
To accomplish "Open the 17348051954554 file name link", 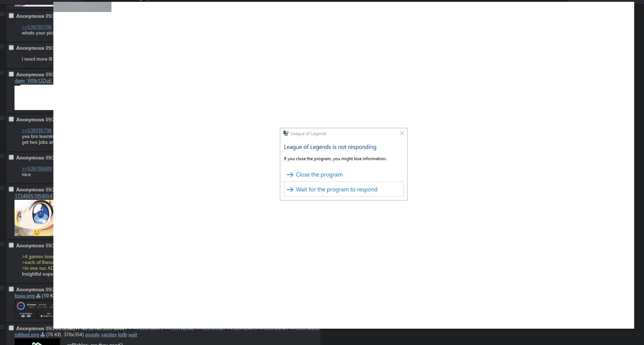I will click(x=34, y=196).
